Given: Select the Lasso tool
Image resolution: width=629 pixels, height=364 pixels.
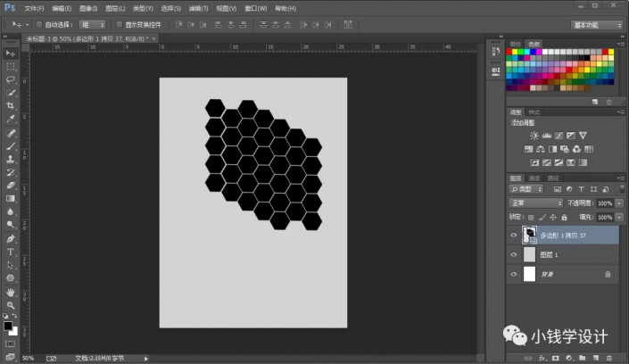Looking at the screenshot, I should [x=11, y=79].
